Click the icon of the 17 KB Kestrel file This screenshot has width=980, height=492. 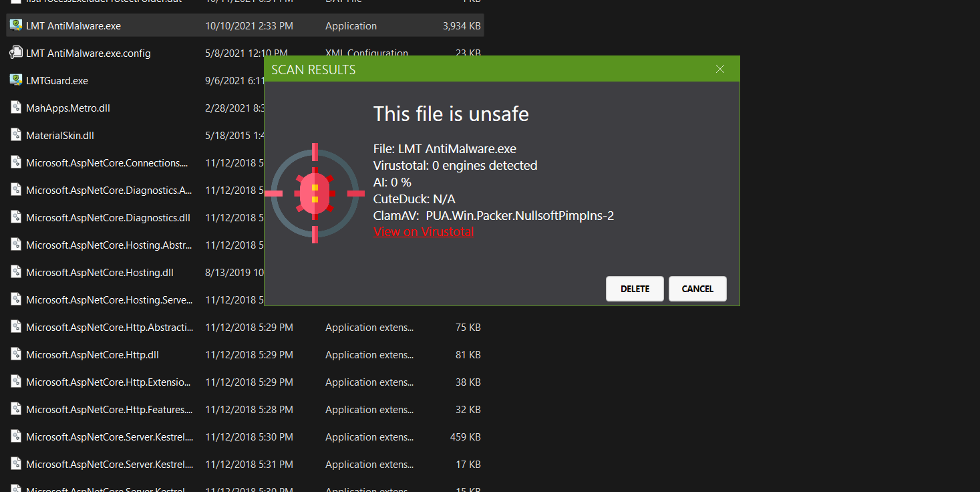16,464
